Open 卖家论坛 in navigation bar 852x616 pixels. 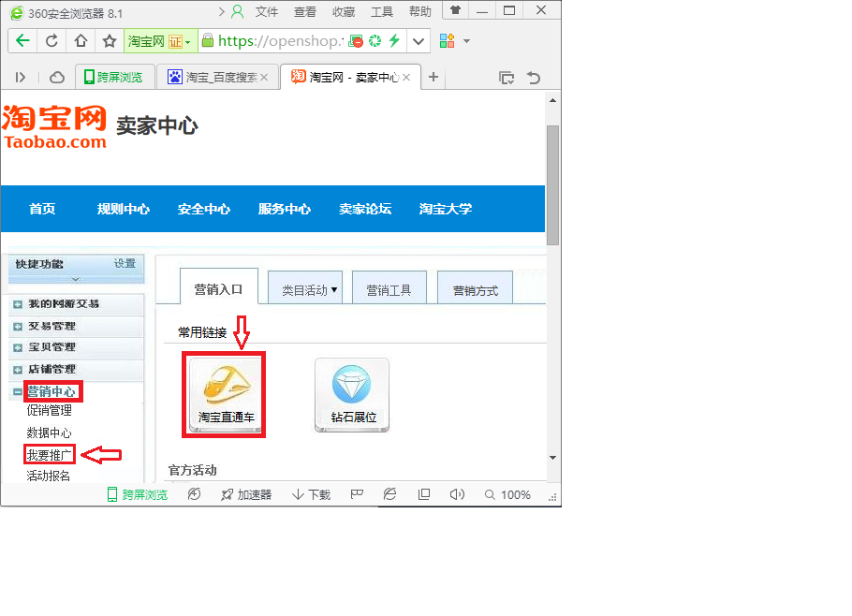[x=365, y=209]
